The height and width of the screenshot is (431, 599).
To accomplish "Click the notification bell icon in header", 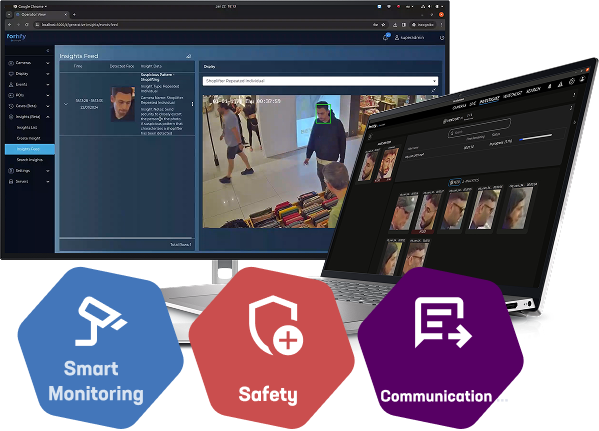I will [x=386, y=37].
